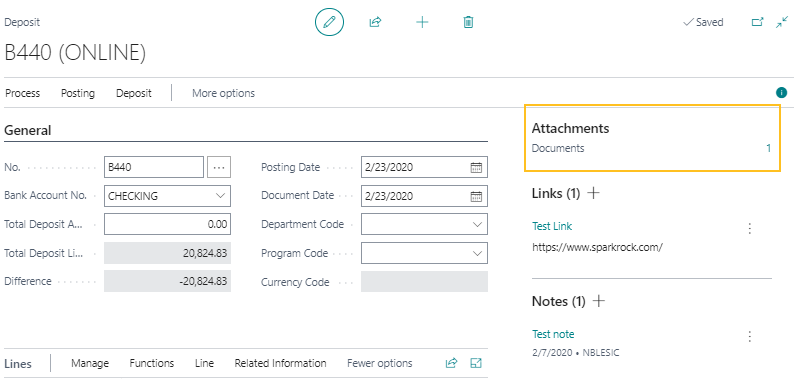Click the Total Deposit Lines value 20,824.83
The width and height of the screenshot is (799, 379).
(167, 253)
